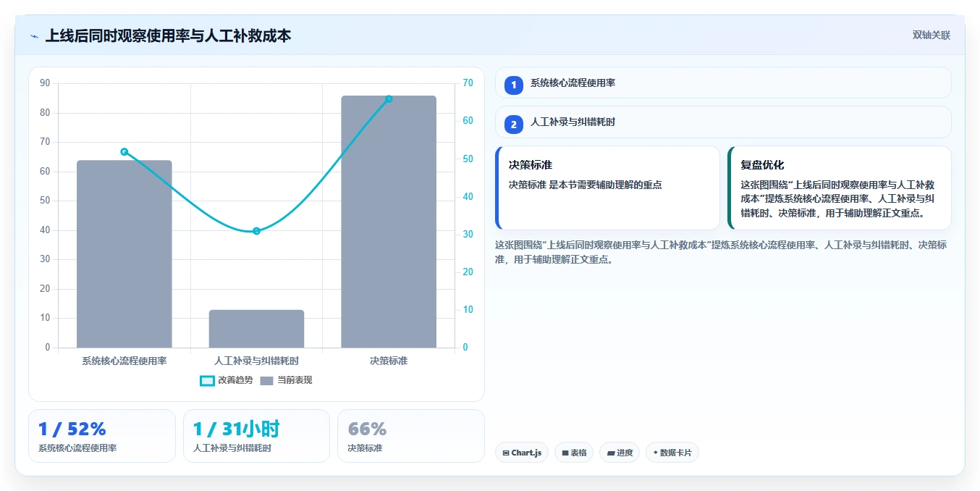Select the 表格 tag

(x=574, y=453)
